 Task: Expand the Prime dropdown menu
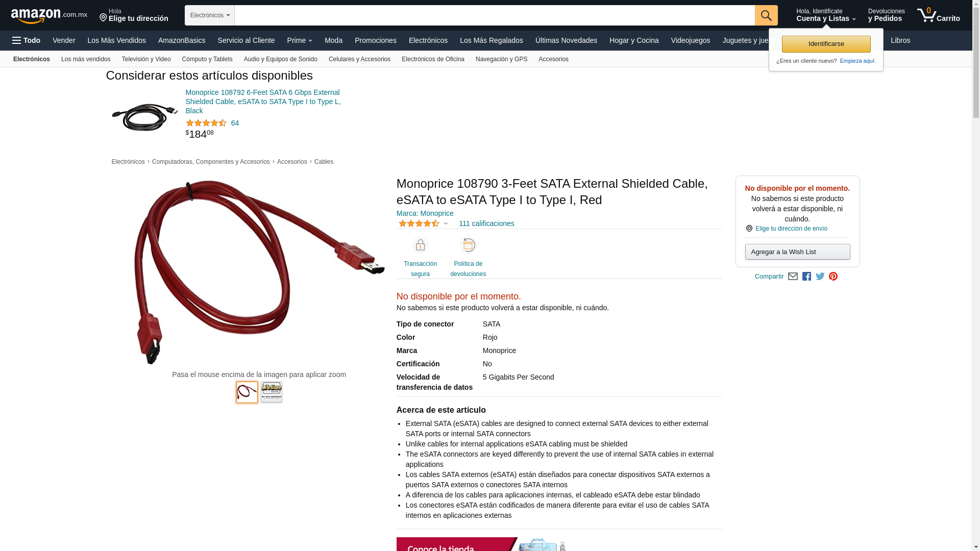pyautogui.click(x=300, y=40)
